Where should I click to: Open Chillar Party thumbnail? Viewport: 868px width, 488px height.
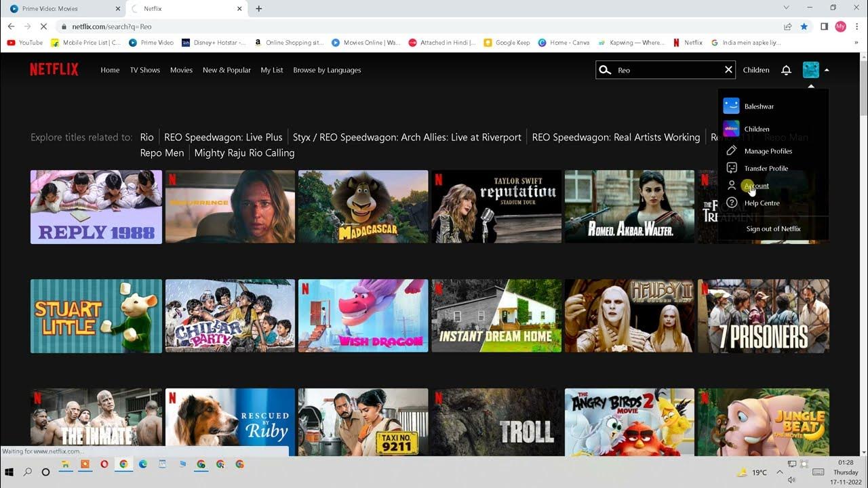(x=230, y=316)
